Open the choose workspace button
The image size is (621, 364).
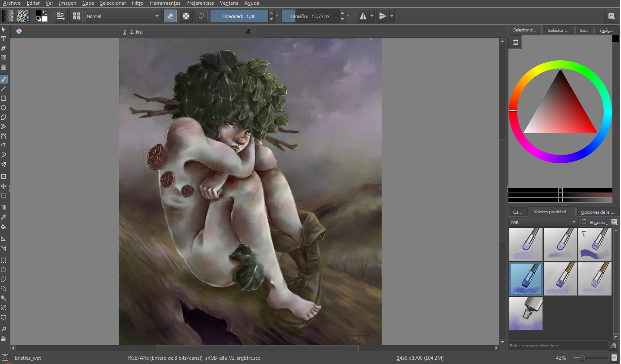click(612, 16)
